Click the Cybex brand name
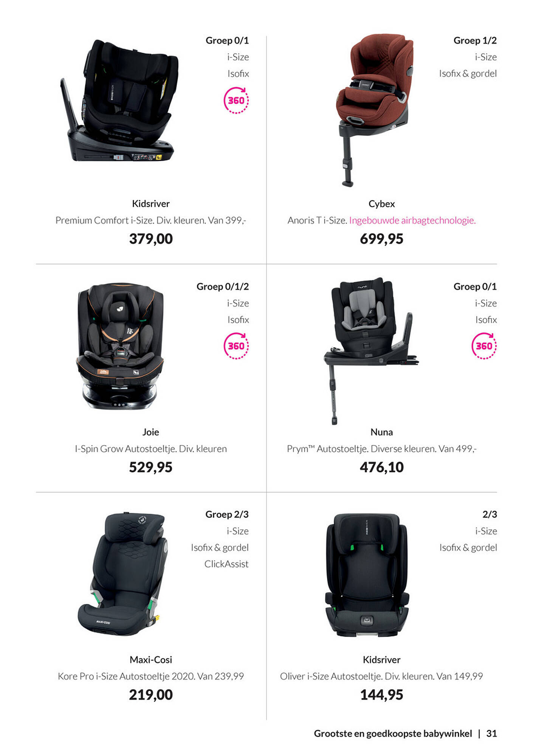Screen dimensions: 533x756 [x=382, y=204]
